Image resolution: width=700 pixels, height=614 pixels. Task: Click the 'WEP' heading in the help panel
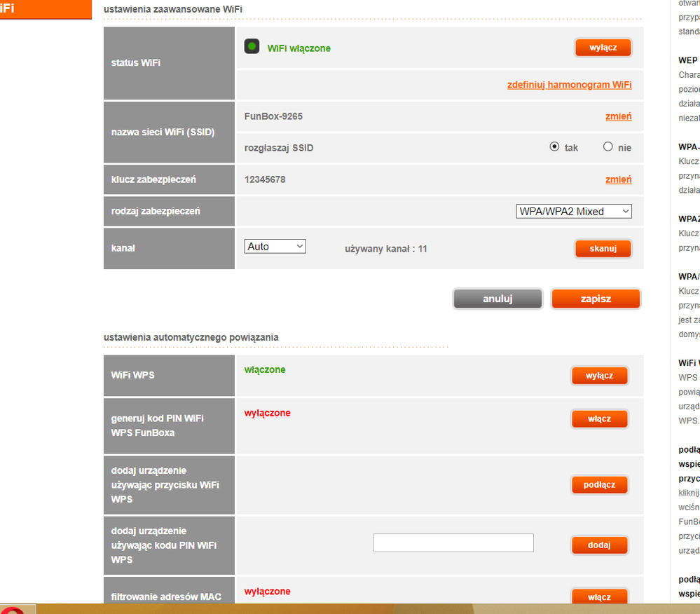[x=688, y=61]
